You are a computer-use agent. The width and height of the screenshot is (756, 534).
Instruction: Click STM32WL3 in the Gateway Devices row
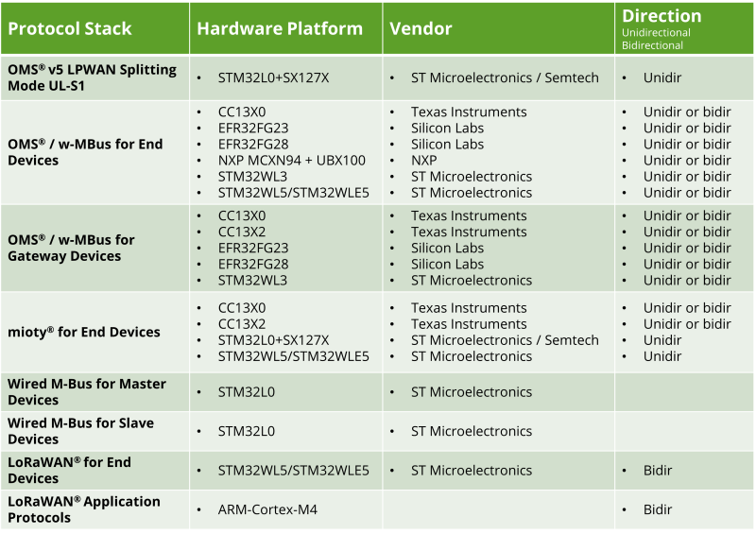pos(252,281)
